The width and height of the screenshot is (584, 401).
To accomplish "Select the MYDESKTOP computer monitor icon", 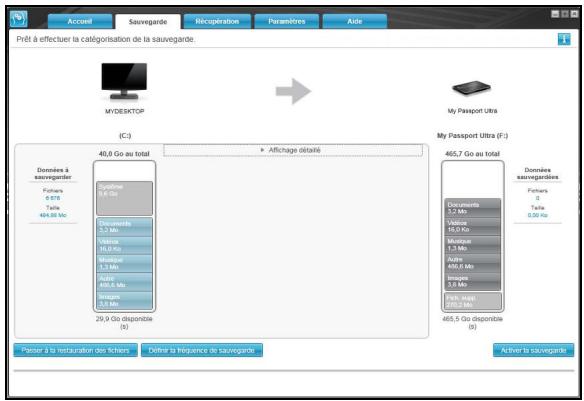I will click(124, 81).
